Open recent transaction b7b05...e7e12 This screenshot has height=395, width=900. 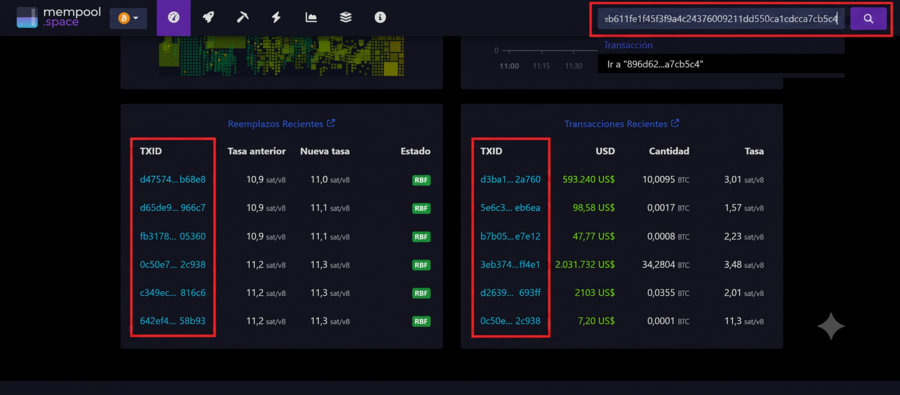click(510, 237)
